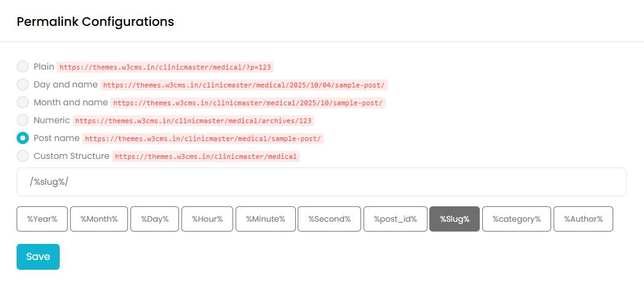Choose the Day and name radio option
The height and width of the screenshot is (287, 644).
(23, 84)
